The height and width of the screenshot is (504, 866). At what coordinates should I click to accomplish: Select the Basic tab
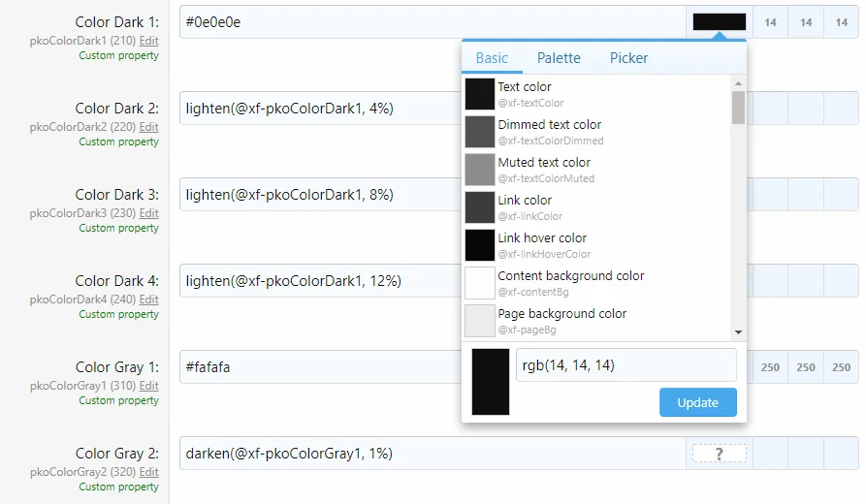click(x=492, y=58)
